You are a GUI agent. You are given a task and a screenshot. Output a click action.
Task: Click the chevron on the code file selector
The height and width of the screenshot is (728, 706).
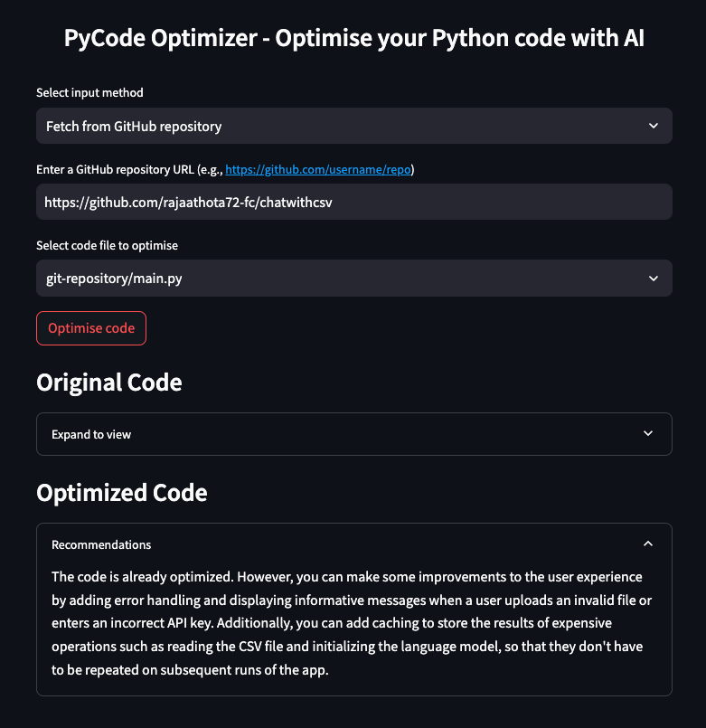(x=654, y=279)
